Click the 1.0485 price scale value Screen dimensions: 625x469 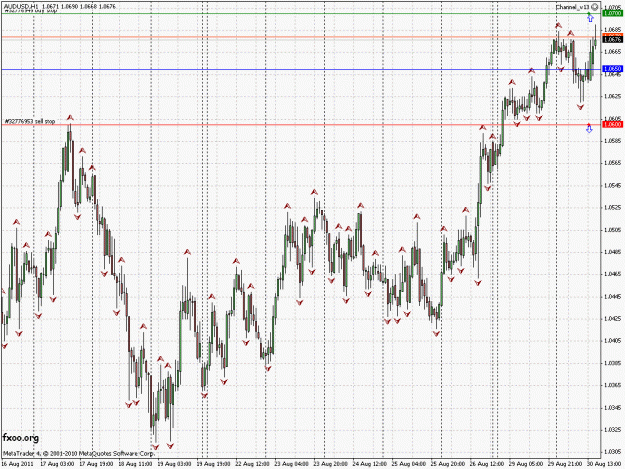tap(613, 252)
